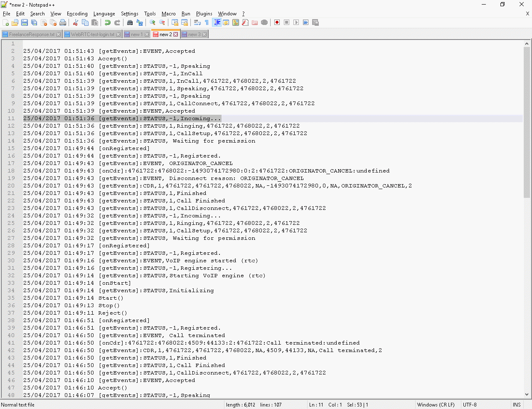Open the Run menu
532x409 pixels.
click(186, 14)
